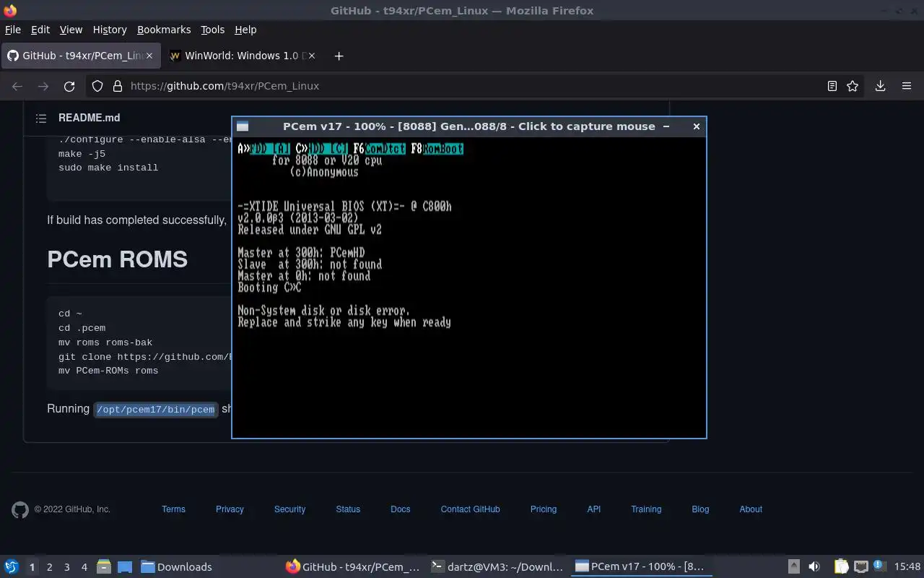Open the update notifier tray icon
This screenshot has width=924, height=578.
click(x=879, y=566)
